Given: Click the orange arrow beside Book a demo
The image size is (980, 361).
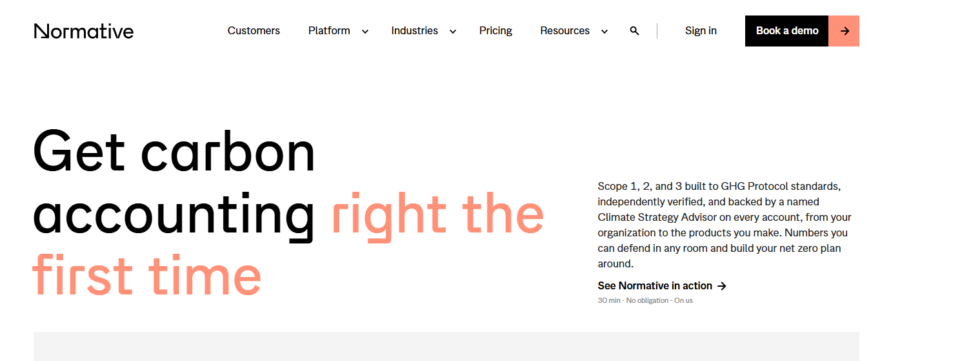Looking at the screenshot, I should click(x=844, y=31).
